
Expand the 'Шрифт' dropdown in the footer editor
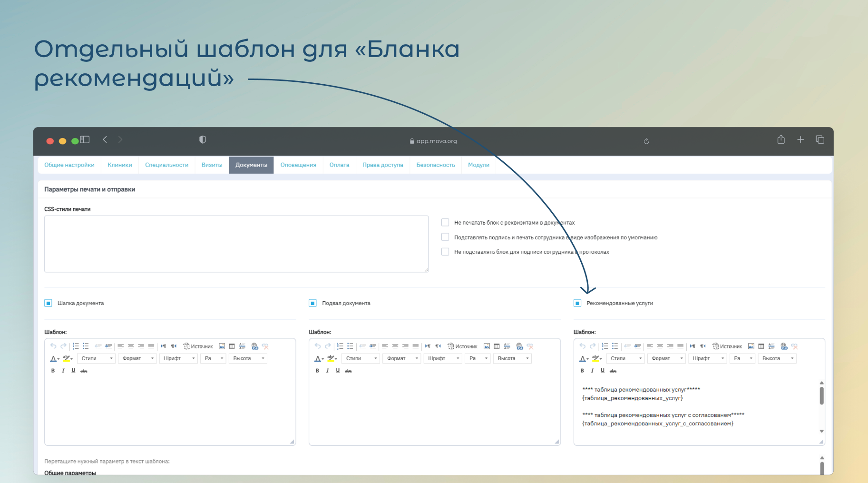click(443, 358)
